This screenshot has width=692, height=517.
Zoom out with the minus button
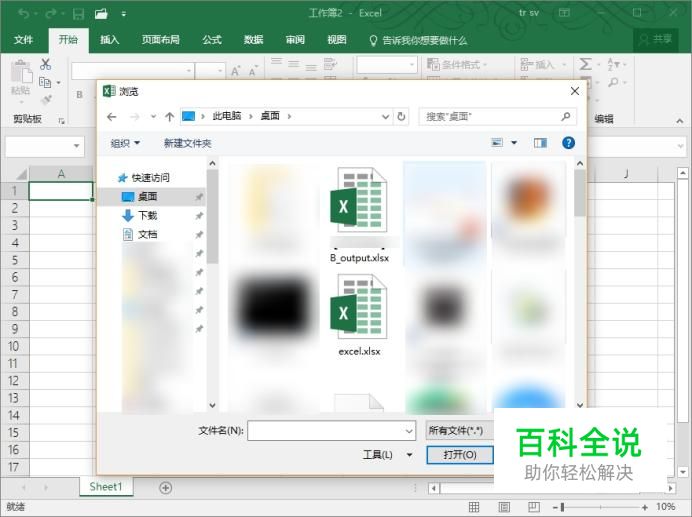pos(555,507)
